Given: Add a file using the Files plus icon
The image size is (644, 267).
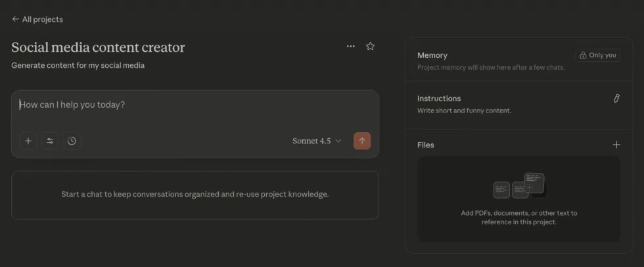Looking at the screenshot, I should pyautogui.click(x=616, y=145).
